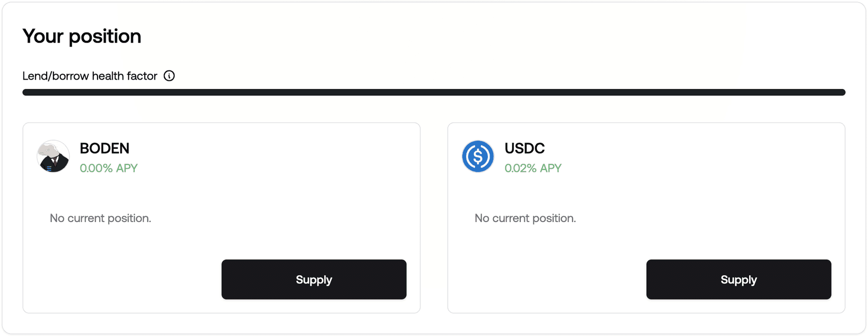The height and width of the screenshot is (336, 868).
Task: Click USDC card No current position text
Action: 525,218
